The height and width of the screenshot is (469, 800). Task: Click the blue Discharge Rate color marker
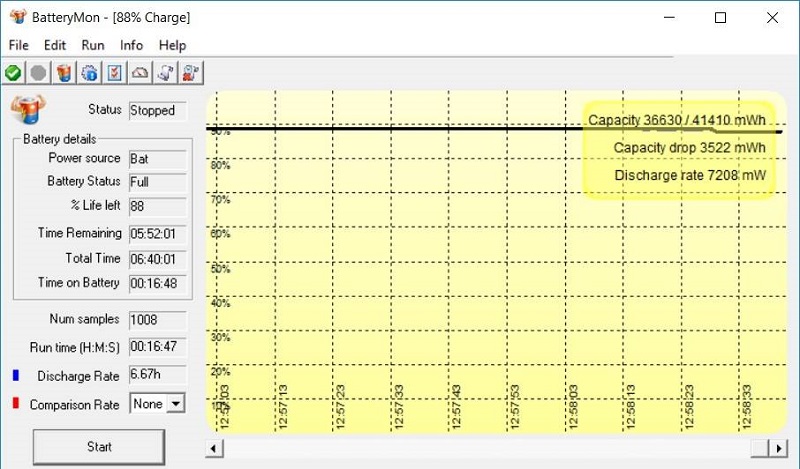16,376
